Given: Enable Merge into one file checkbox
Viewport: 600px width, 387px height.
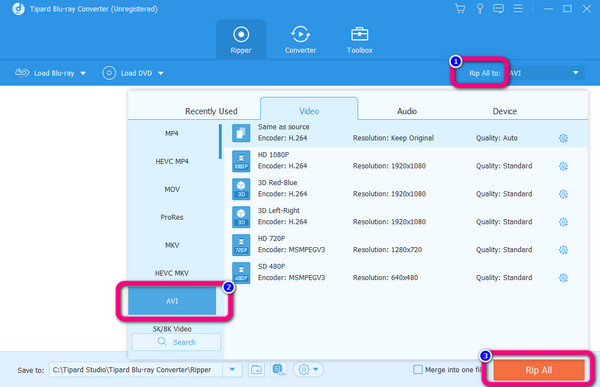Looking at the screenshot, I should tap(418, 369).
